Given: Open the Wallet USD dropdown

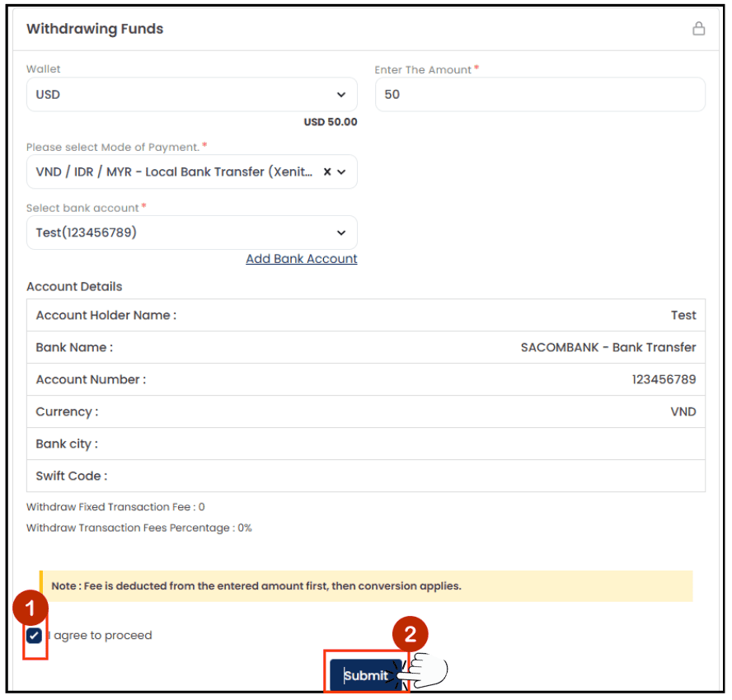Looking at the screenshot, I should click(x=192, y=94).
